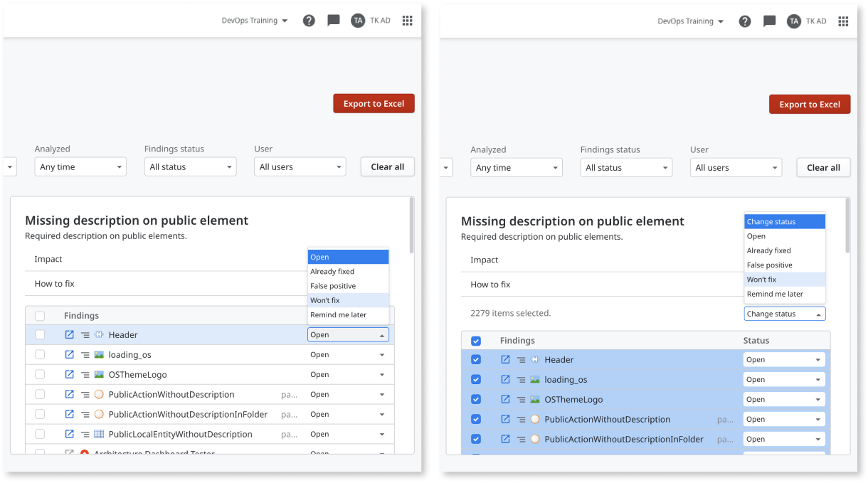Open the Change status bulk dropdown
This screenshot has width=868, height=483.
pyautogui.click(x=784, y=314)
